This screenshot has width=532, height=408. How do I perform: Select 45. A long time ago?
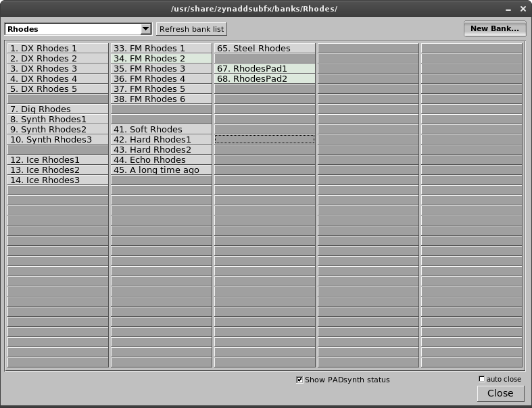161,170
